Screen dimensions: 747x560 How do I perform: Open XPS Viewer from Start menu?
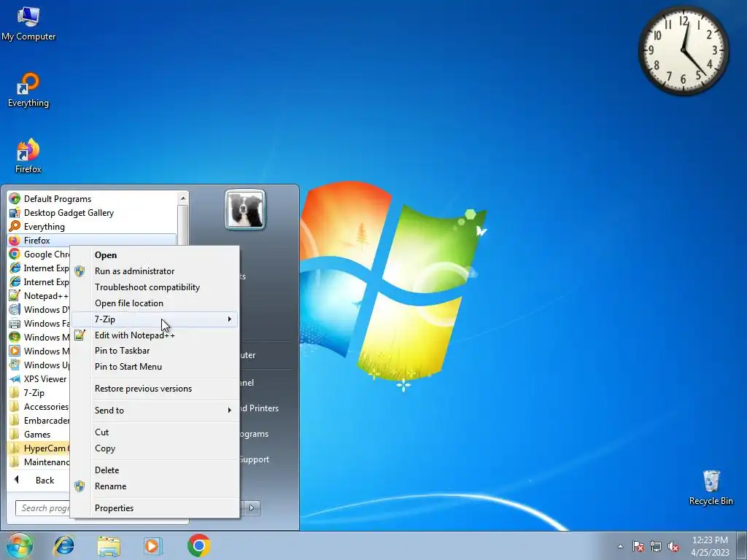pos(39,378)
